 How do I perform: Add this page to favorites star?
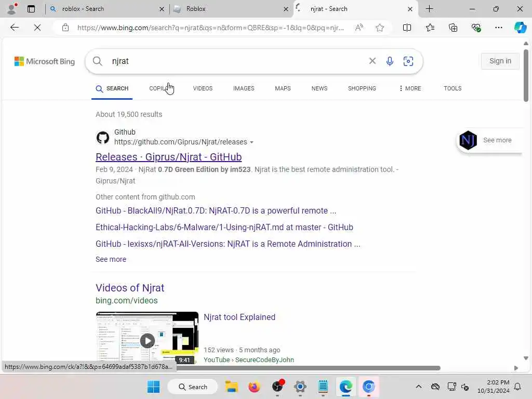tap(380, 28)
